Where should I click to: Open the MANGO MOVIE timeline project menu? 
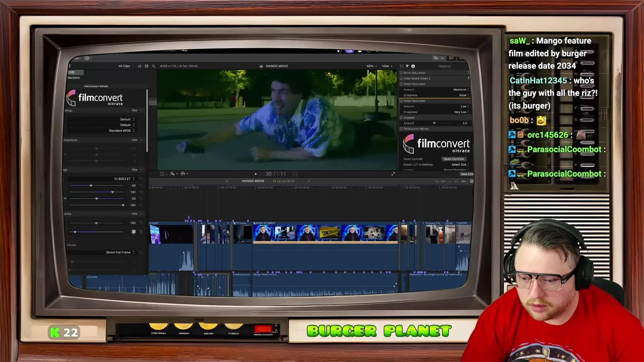tap(256, 181)
